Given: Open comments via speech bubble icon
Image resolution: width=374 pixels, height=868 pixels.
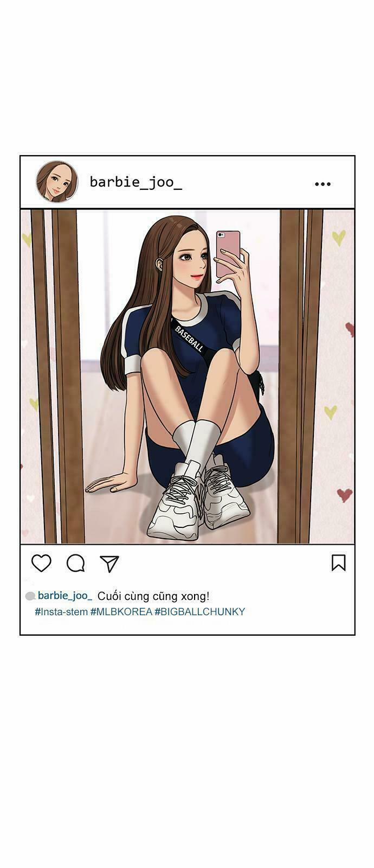Looking at the screenshot, I should 75,564.
